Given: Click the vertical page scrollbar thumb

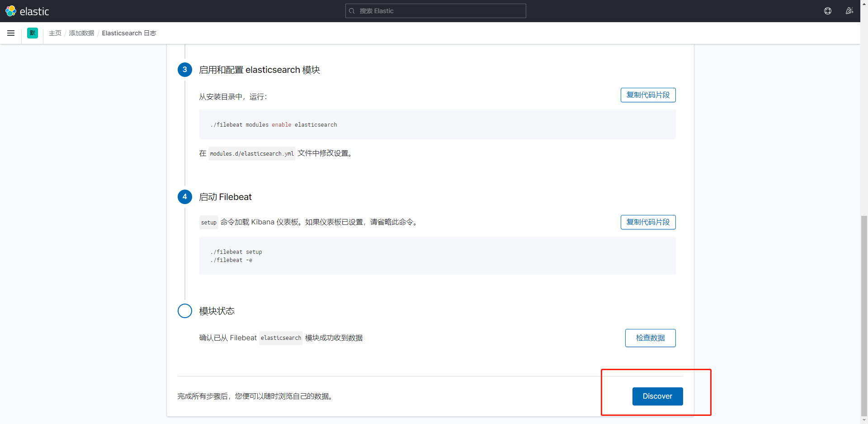Looking at the screenshot, I should pyautogui.click(x=864, y=315).
